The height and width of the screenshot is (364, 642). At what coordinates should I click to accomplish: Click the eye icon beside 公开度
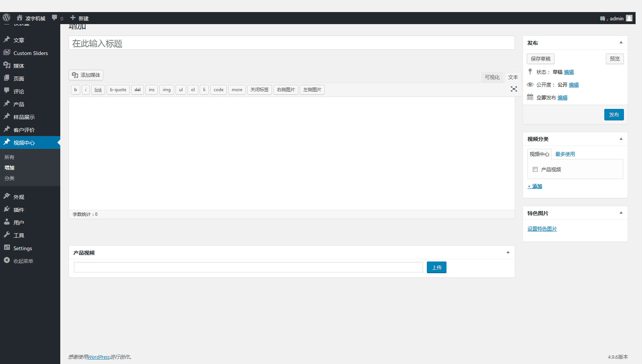(530, 84)
